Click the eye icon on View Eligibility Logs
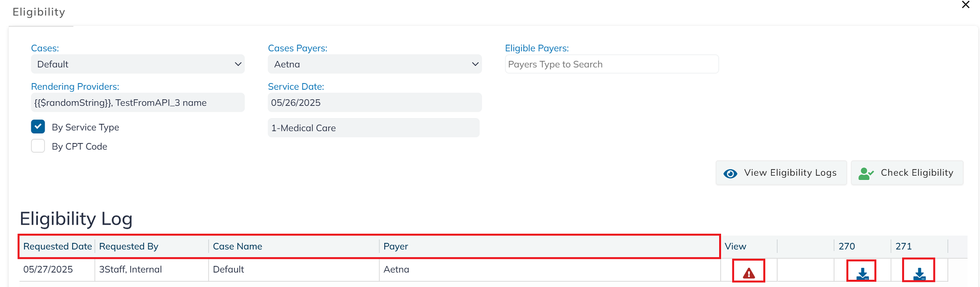This screenshot has height=287, width=980. tap(730, 173)
